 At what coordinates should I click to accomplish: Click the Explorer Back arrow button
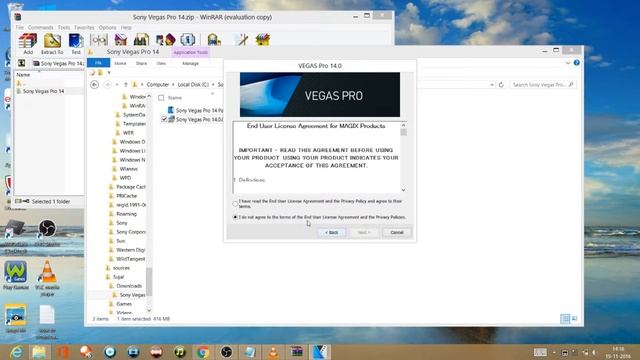[94, 84]
